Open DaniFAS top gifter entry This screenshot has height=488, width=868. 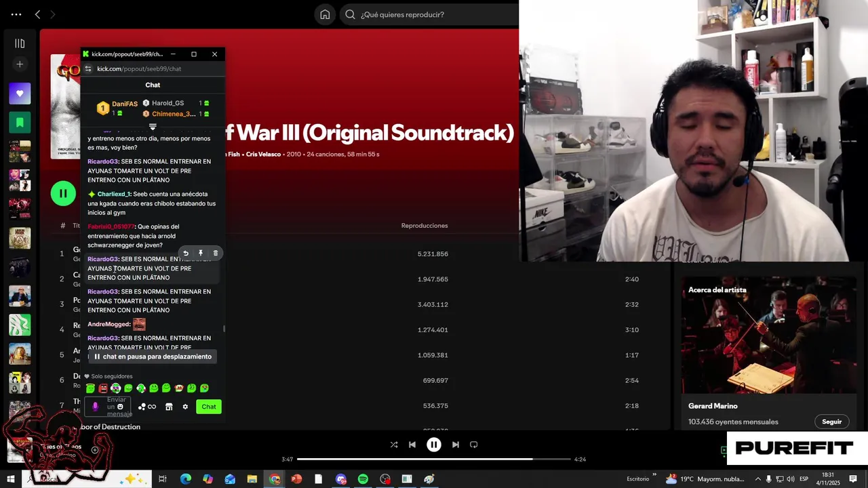(117, 108)
